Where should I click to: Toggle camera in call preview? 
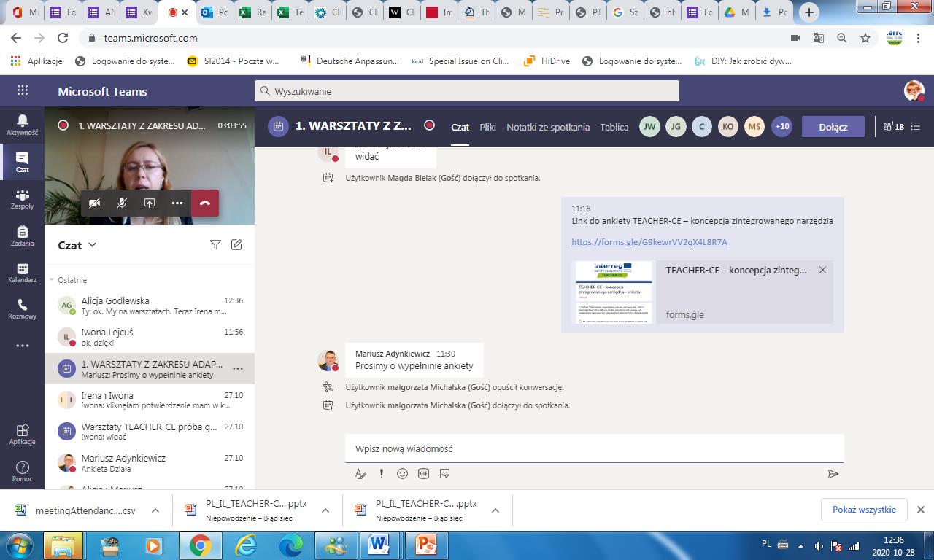coord(94,203)
